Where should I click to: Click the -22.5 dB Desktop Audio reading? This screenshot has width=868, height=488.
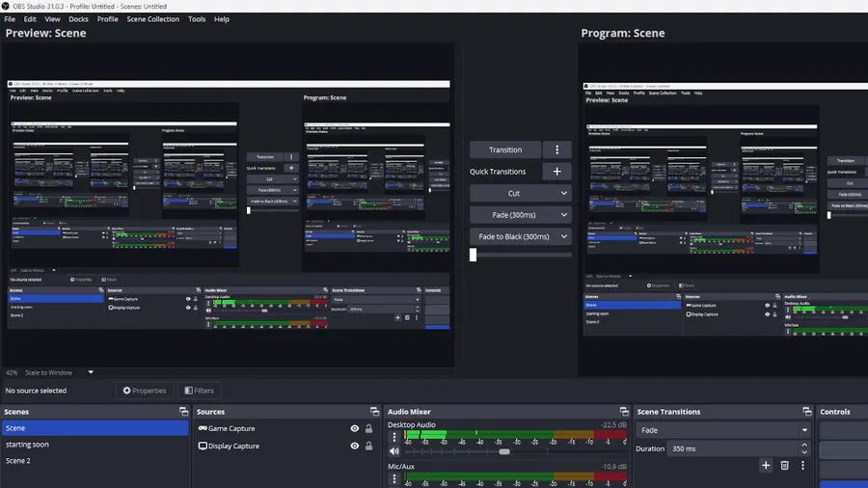pyautogui.click(x=613, y=425)
